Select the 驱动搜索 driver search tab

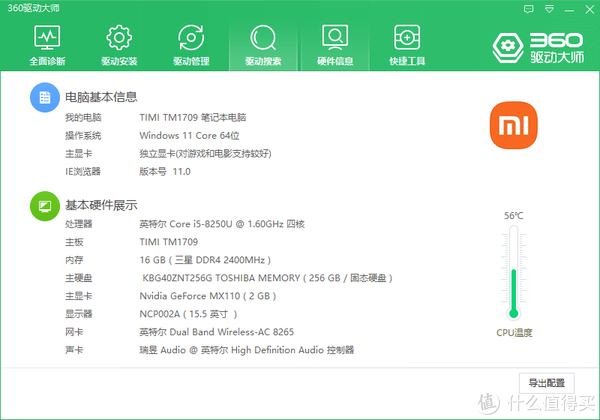[263, 45]
